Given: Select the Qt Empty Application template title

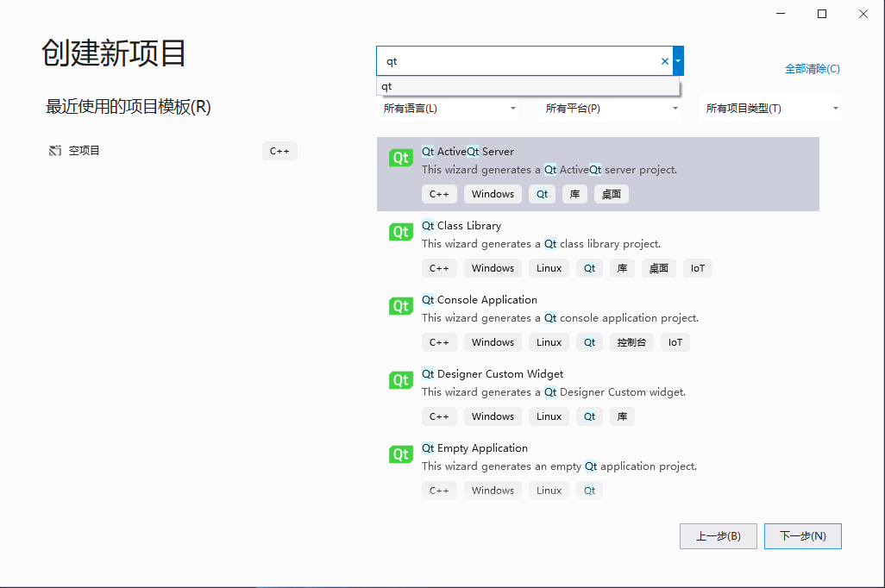Looking at the screenshot, I should pos(474,448).
